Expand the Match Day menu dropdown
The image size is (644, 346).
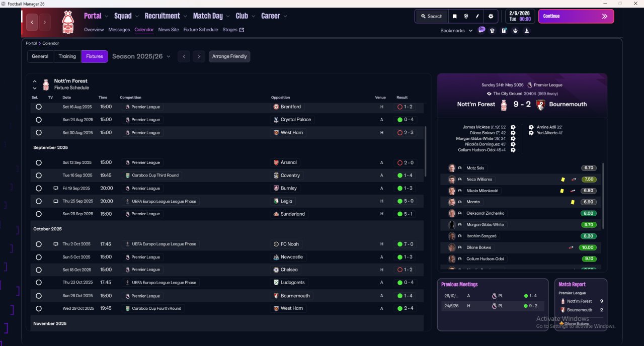[228, 16]
